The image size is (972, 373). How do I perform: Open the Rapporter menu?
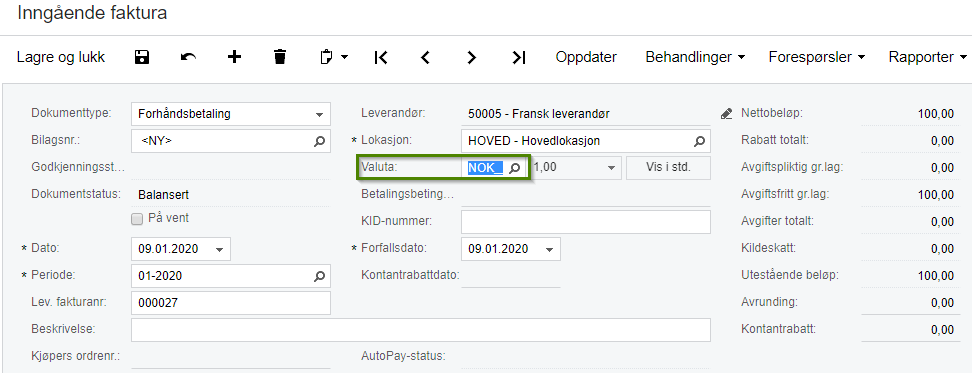point(927,58)
